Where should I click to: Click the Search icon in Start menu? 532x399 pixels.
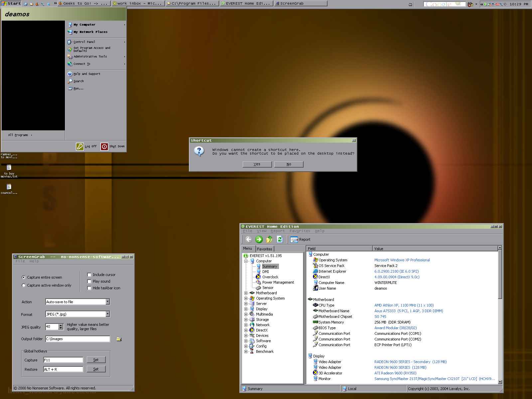pos(70,81)
